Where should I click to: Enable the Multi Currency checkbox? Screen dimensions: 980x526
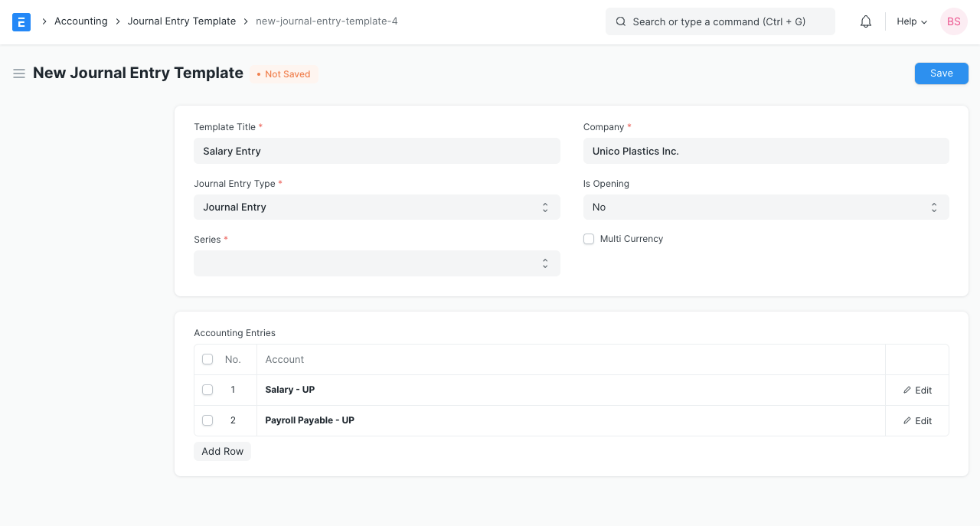[589, 239]
